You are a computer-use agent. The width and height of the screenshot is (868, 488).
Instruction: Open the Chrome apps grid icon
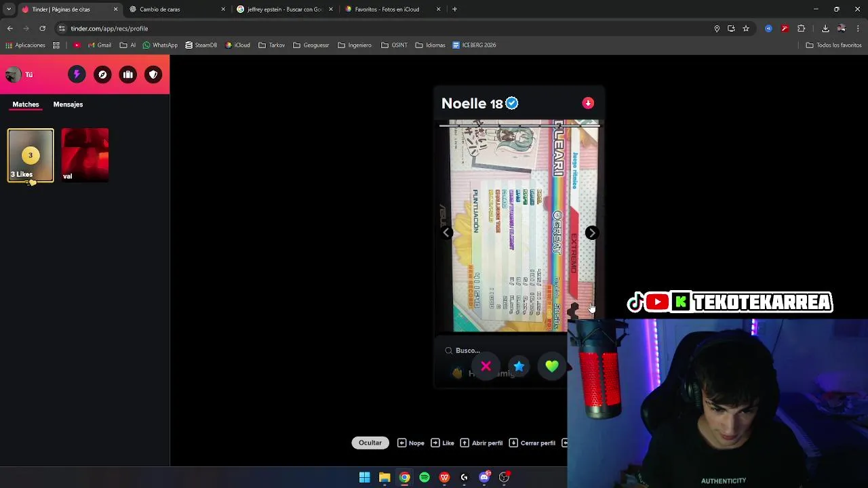click(56, 45)
